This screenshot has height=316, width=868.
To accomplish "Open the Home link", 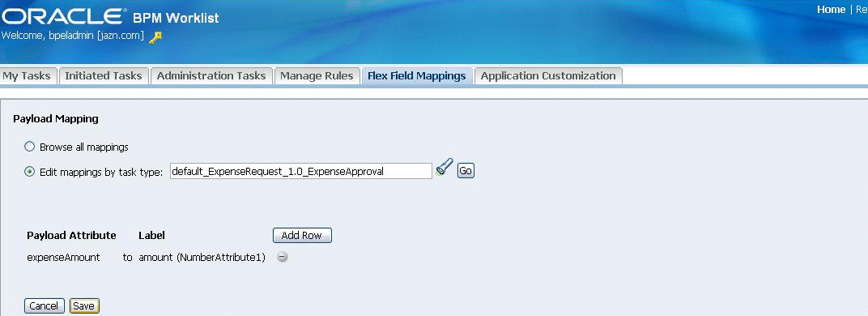I will [831, 10].
